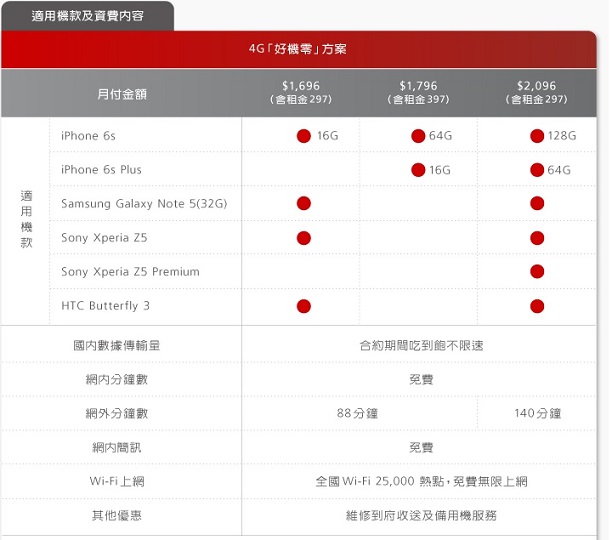
Task: Open the 適用機款及資費內容 tab
Action: (87, 16)
